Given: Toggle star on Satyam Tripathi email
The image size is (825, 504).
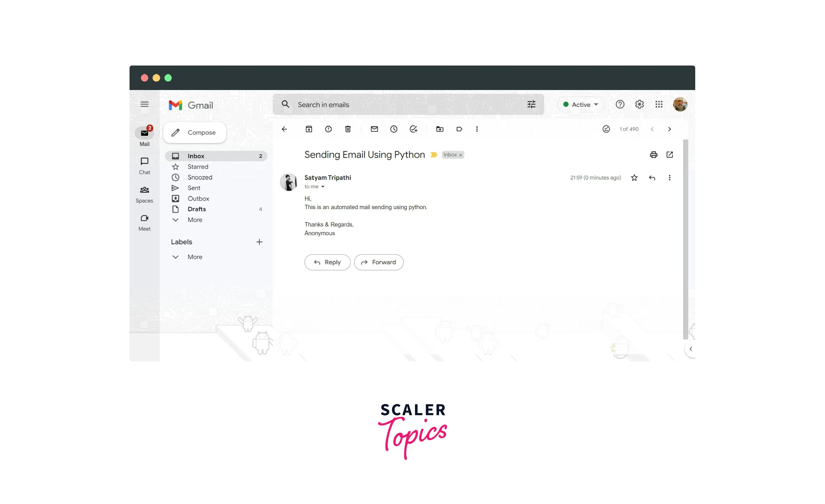Looking at the screenshot, I should point(634,177).
